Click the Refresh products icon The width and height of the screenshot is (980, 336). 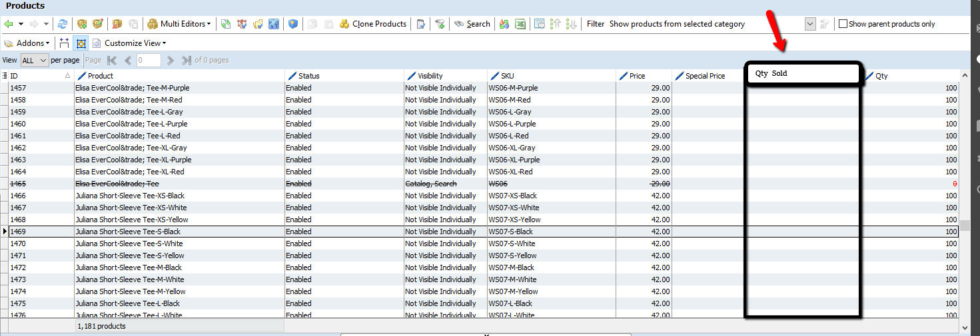63,24
